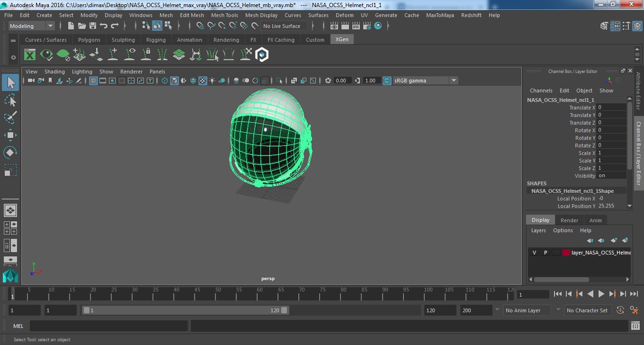This screenshot has width=644, height=345.
Task: Snap to grids magnet icon
Action: coord(201,26)
